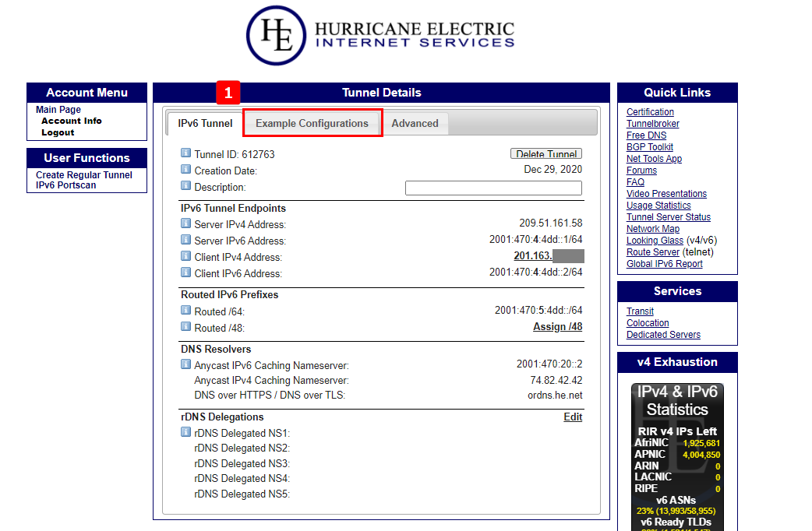Open the Advanced tab
Viewport: 812px width, 531px height.
415,123
